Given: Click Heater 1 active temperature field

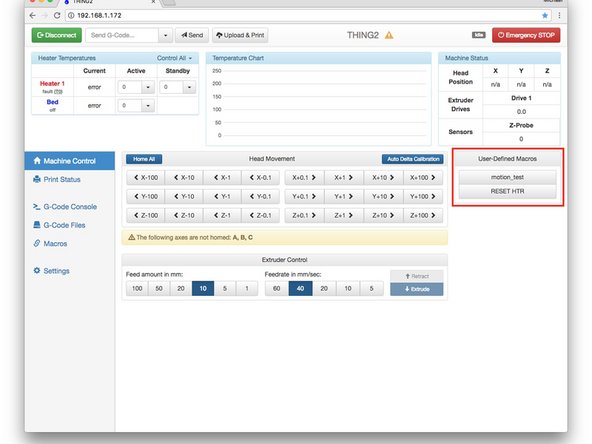Looking at the screenshot, I should coord(130,87).
